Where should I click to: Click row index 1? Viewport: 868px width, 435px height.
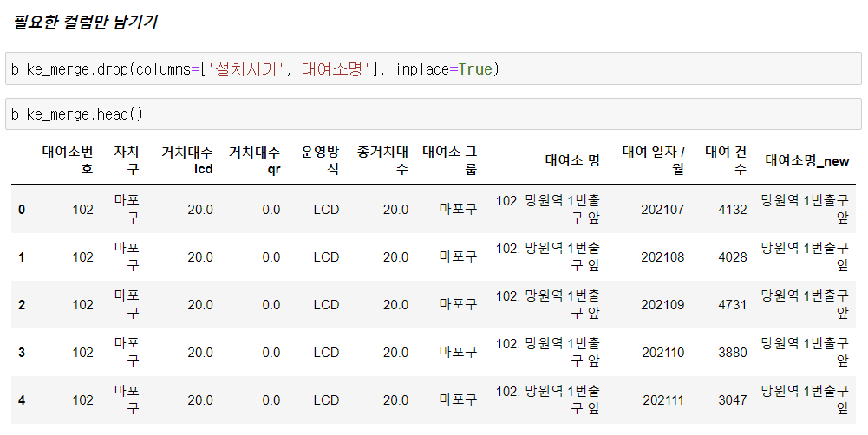(x=22, y=256)
